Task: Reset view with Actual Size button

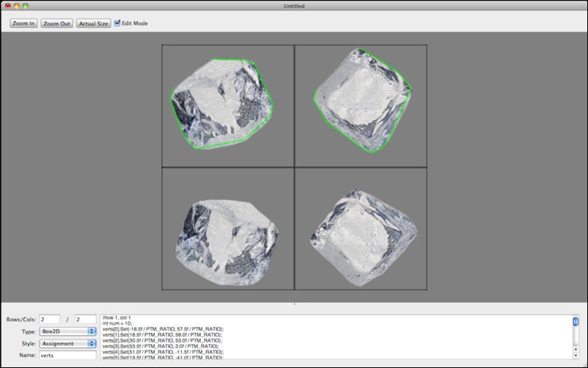Action: coord(93,23)
